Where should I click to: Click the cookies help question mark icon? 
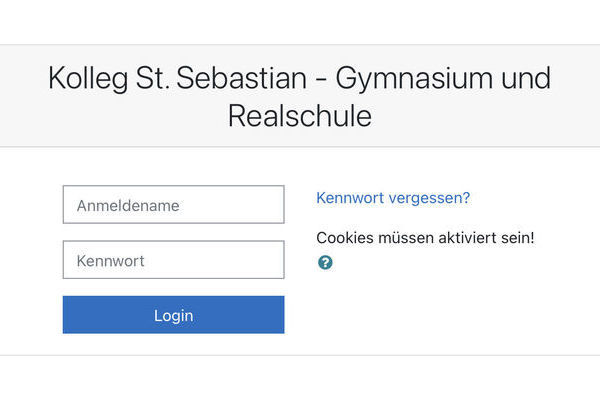(x=325, y=263)
